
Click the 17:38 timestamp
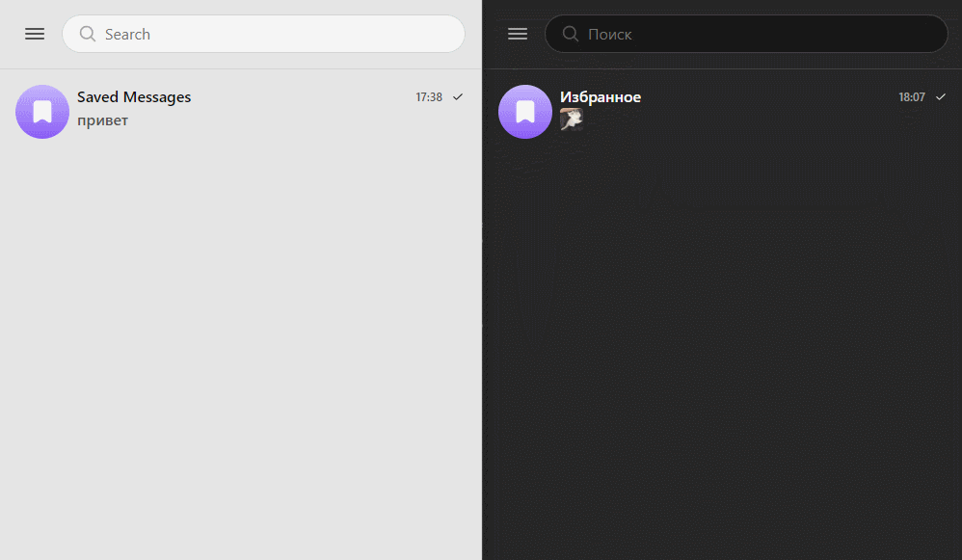point(429,97)
